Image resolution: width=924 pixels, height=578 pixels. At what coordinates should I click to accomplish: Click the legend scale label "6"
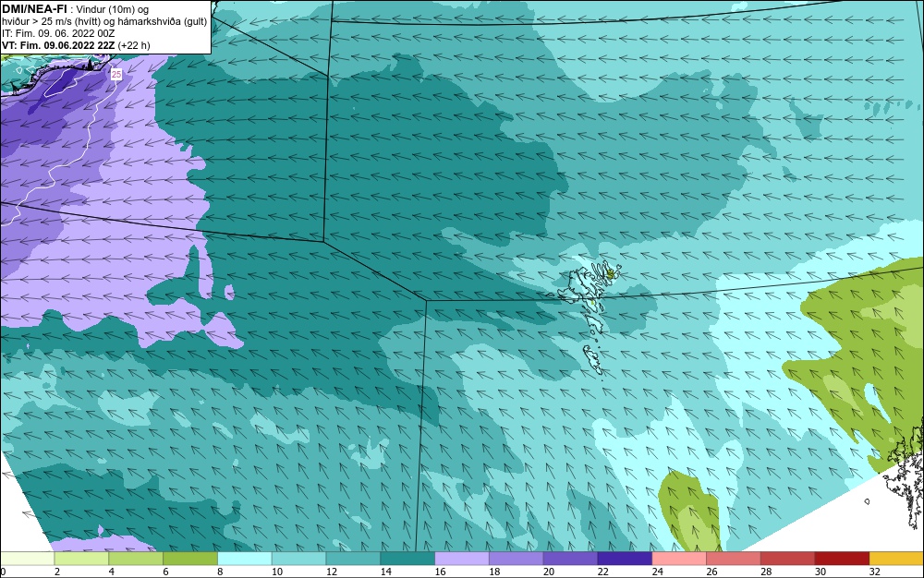click(x=165, y=572)
